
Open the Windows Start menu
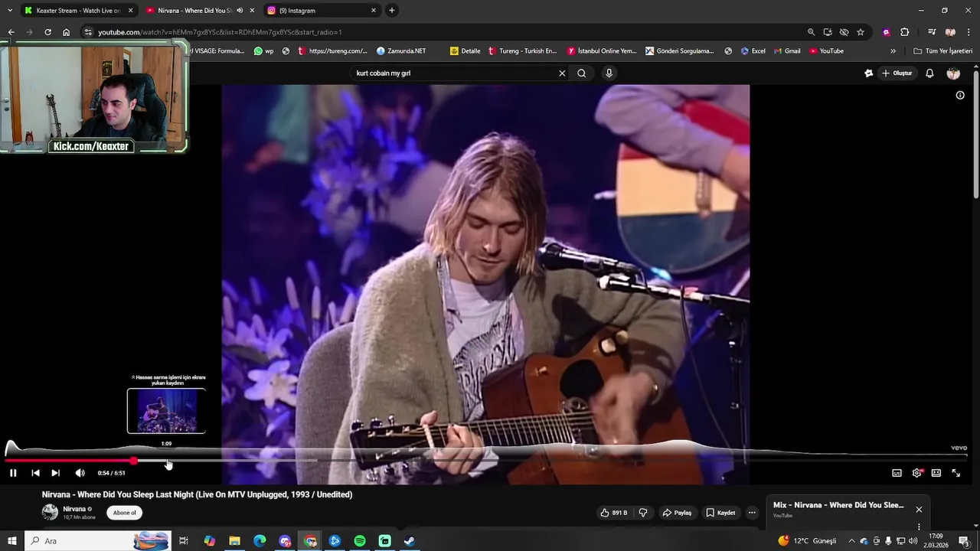(11, 541)
